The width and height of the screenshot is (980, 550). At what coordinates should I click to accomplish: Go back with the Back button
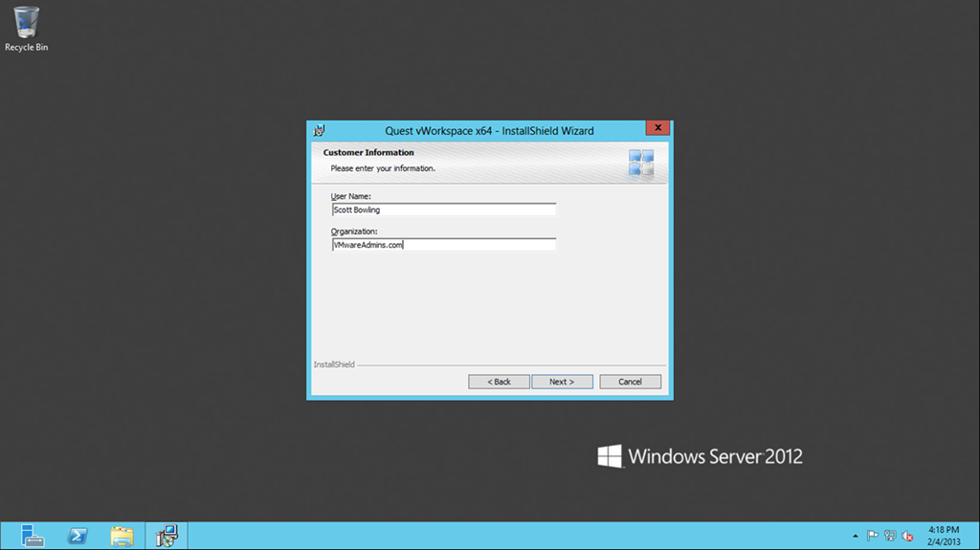pyautogui.click(x=499, y=382)
